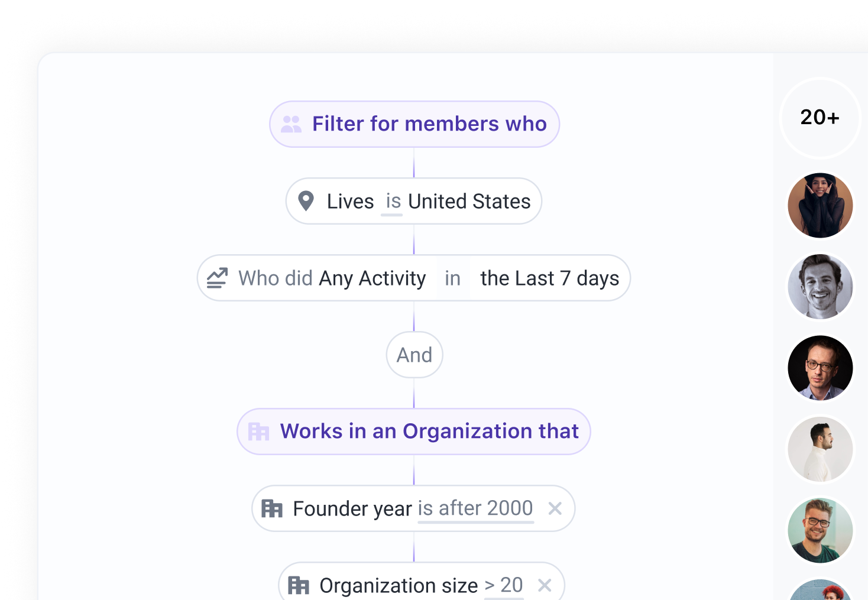The width and height of the screenshot is (868, 600).
Task: Click the 20+ members count badge
Action: pos(820,118)
